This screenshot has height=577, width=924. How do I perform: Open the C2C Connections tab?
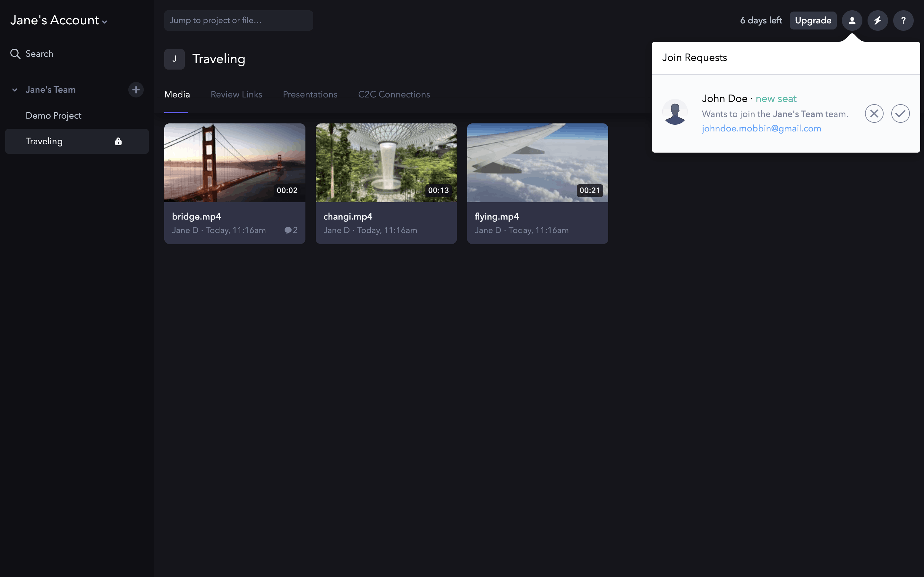394,95
